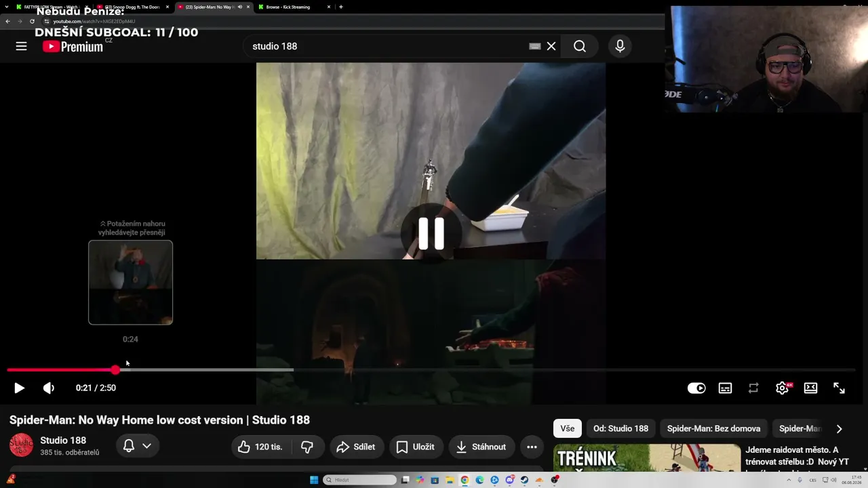Mute the Spider-Man tab audio icon
Image resolution: width=868 pixels, height=488 pixels.
pos(239,7)
